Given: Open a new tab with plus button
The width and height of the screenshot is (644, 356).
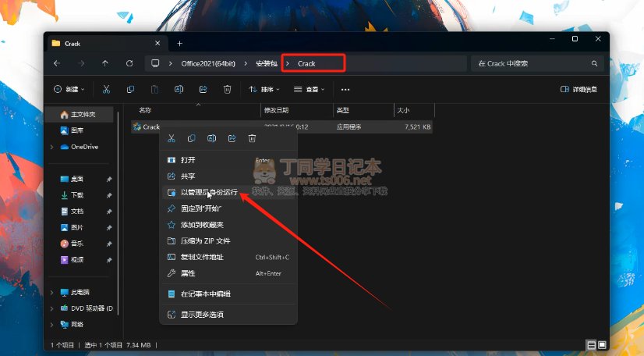Looking at the screenshot, I should pyautogui.click(x=179, y=44).
